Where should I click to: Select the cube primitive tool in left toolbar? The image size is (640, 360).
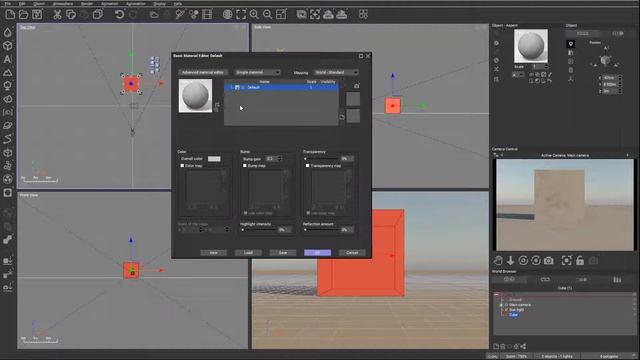click(x=8, y=46)
